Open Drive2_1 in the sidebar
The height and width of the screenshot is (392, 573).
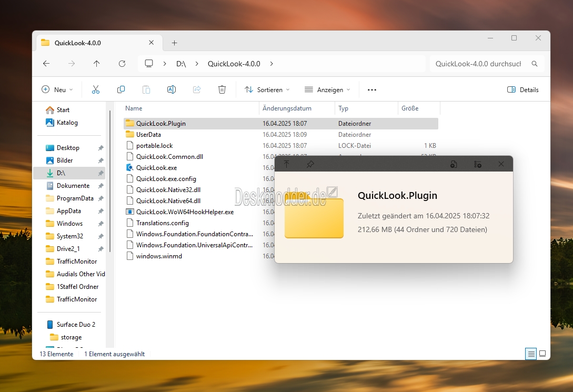69,248
